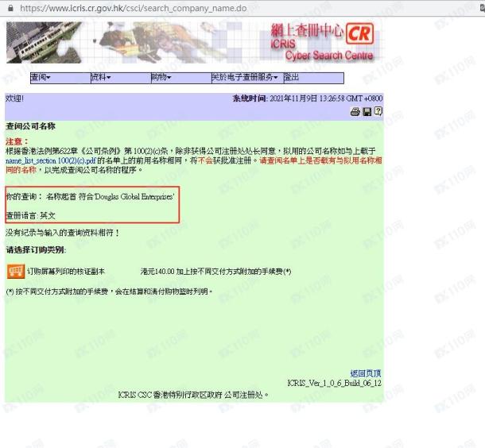The width and height of the screenshot is (485, 448).
Task: Open the name_list_section 100(2)(c).pdf link
Action: [x=51, y=160]
